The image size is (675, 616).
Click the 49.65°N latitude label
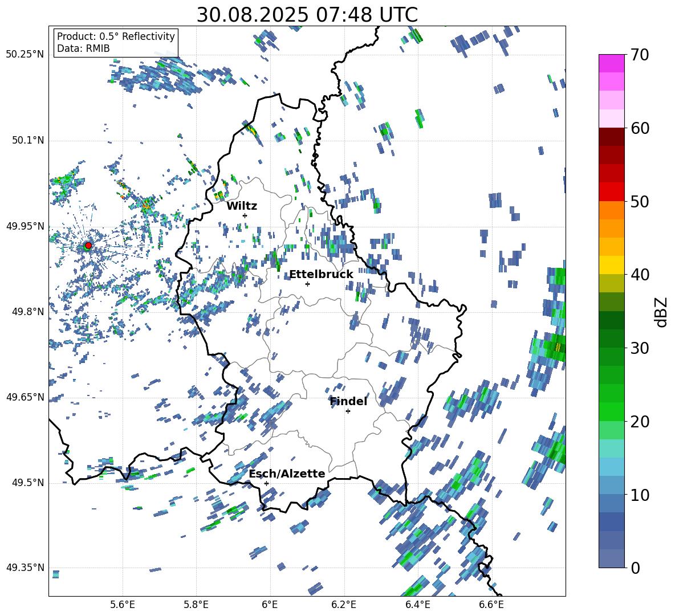coord(25,397)
